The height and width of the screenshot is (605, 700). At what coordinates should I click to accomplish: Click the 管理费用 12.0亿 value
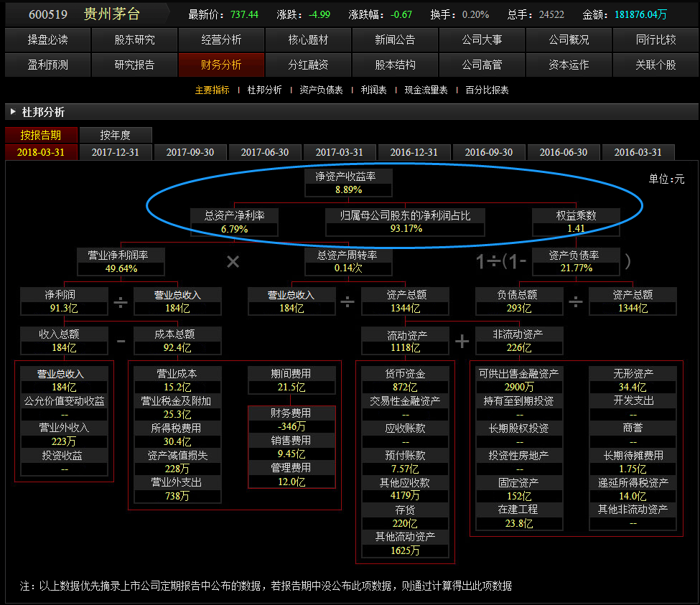291,482
